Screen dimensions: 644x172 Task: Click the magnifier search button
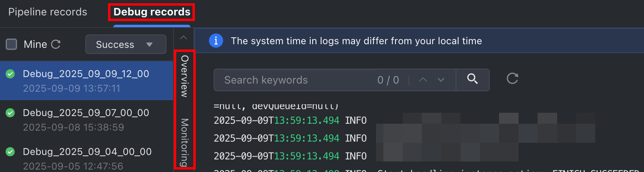click(472, 80)
